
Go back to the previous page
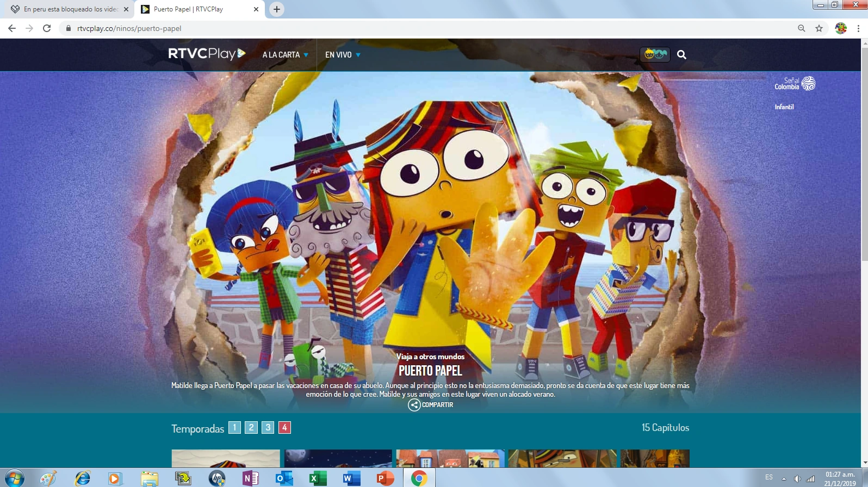12,28
